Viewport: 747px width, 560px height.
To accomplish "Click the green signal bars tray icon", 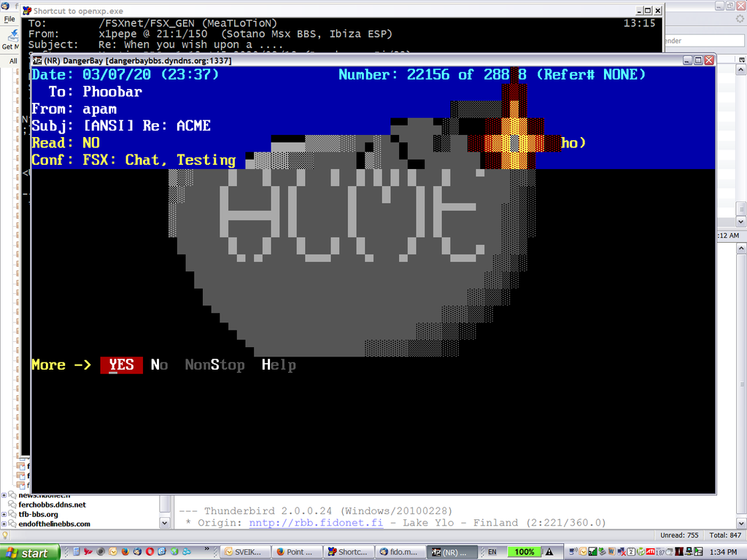I will click(592, 551).
